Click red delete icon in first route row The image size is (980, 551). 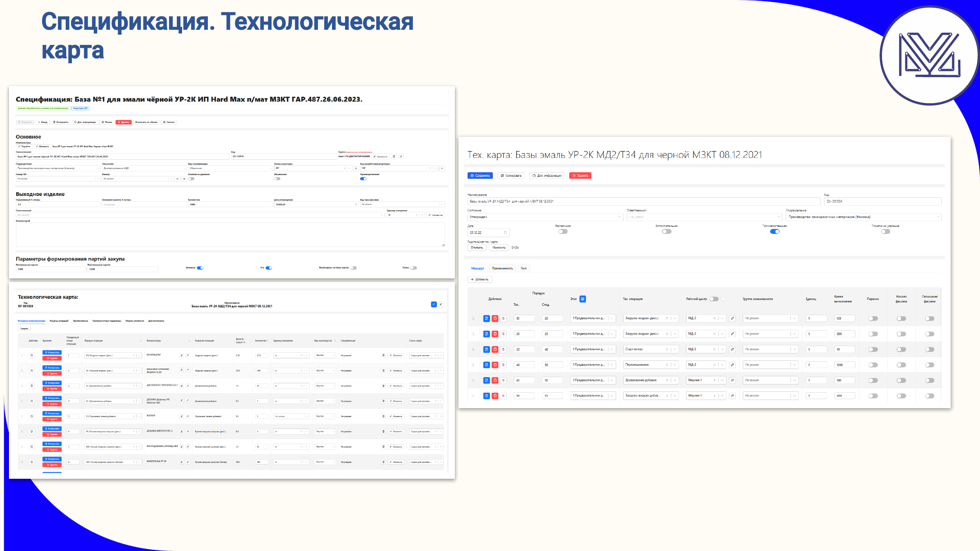coord(495,318)
